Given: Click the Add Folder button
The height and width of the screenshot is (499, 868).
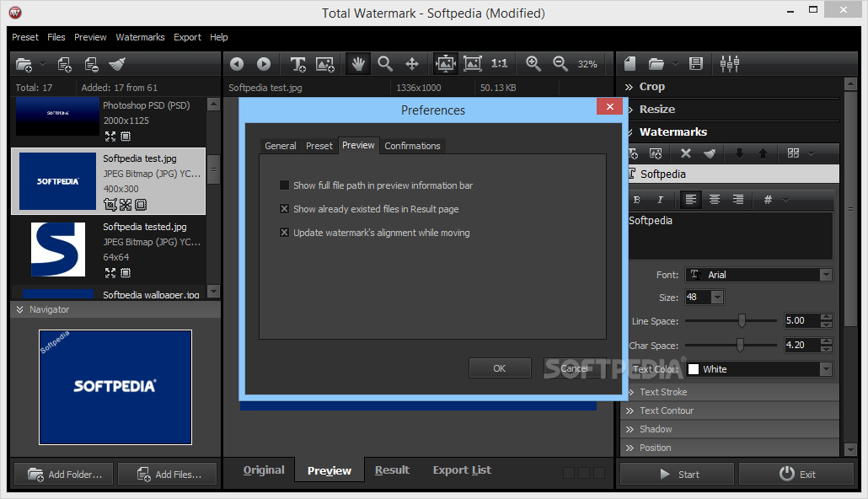Looking at the screenshot, I should pos(64,475).
